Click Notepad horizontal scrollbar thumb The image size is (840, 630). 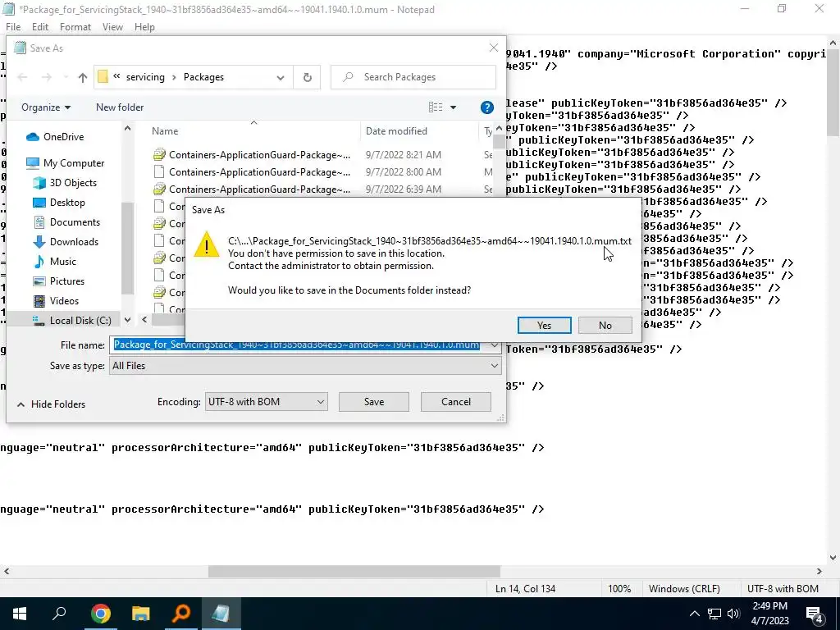(354, 572)
